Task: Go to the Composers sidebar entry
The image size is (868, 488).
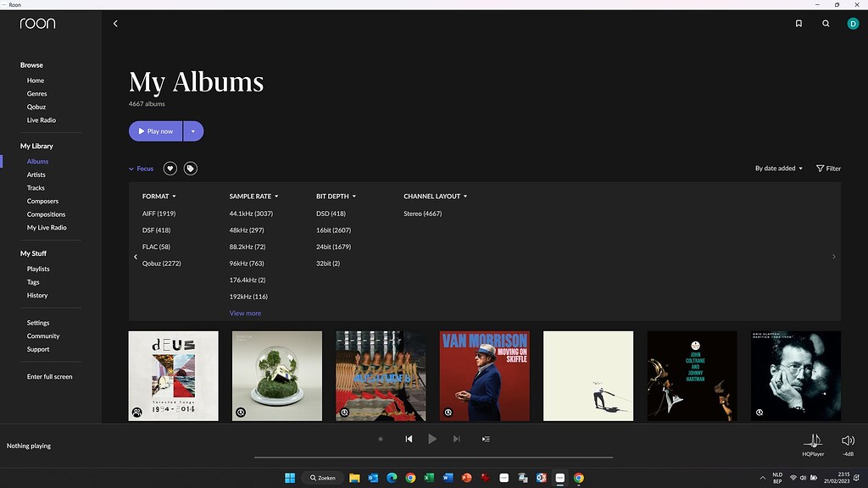Action: [42, 201]
